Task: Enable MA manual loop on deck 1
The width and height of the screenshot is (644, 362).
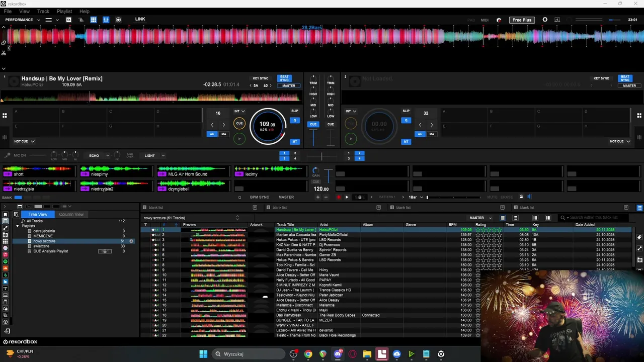Action: click(224, 134)
